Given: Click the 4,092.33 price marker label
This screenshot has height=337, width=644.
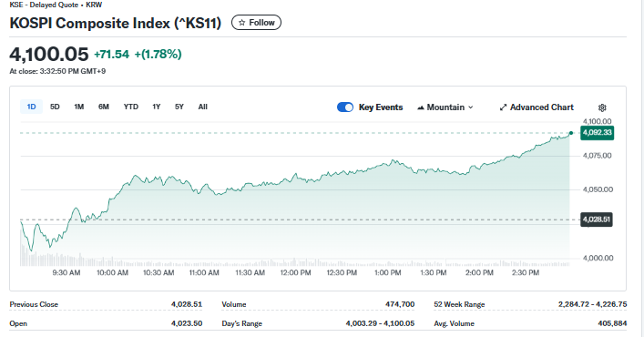Looking at the screenshot, I should [x=598, y=133].
